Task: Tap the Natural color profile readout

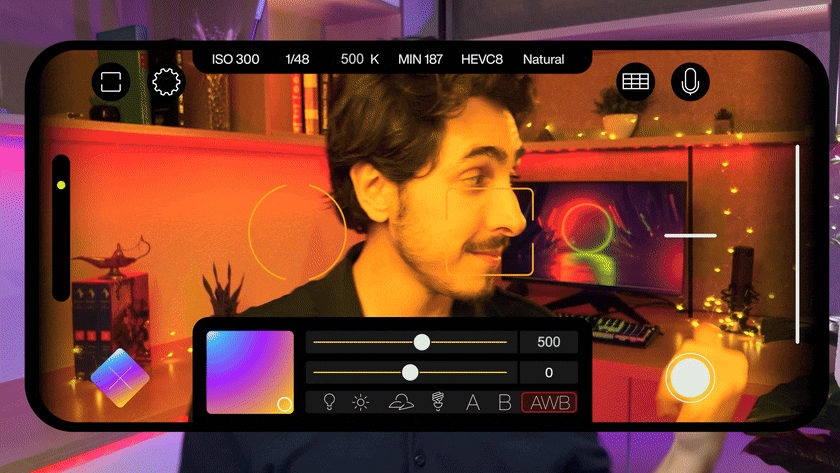Action: (543, 59)
